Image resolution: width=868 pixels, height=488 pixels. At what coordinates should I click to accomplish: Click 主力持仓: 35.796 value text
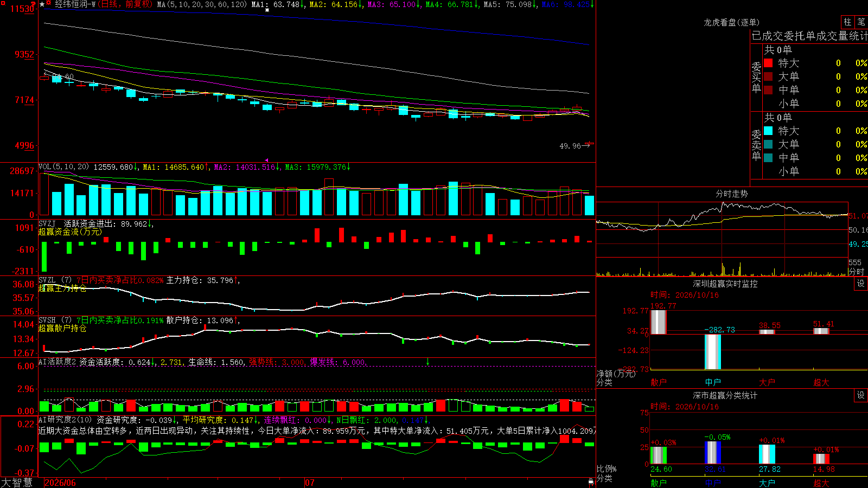[x=200, y=280]
